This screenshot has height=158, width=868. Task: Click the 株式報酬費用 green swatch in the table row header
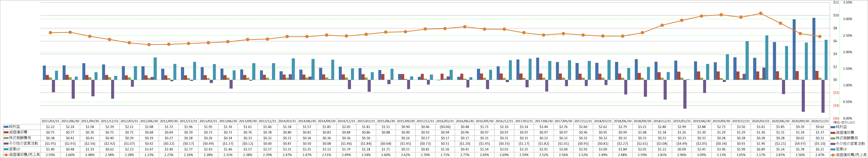coord(6,138)
